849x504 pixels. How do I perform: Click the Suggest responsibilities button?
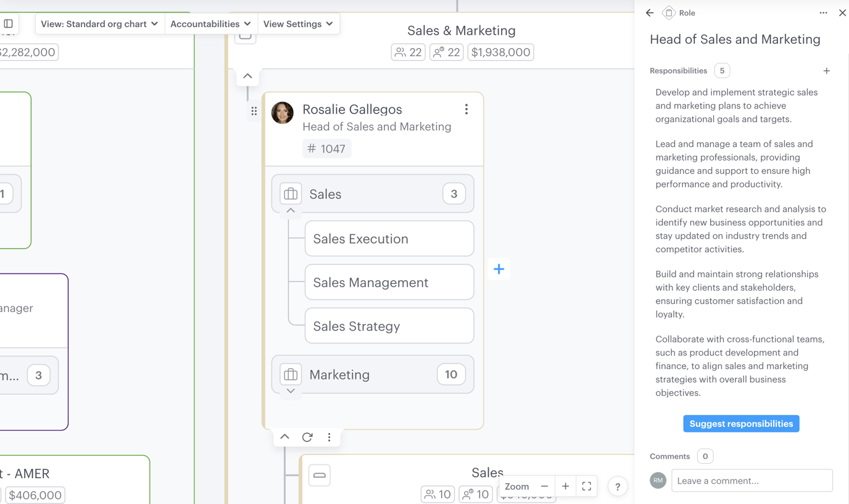741,424
